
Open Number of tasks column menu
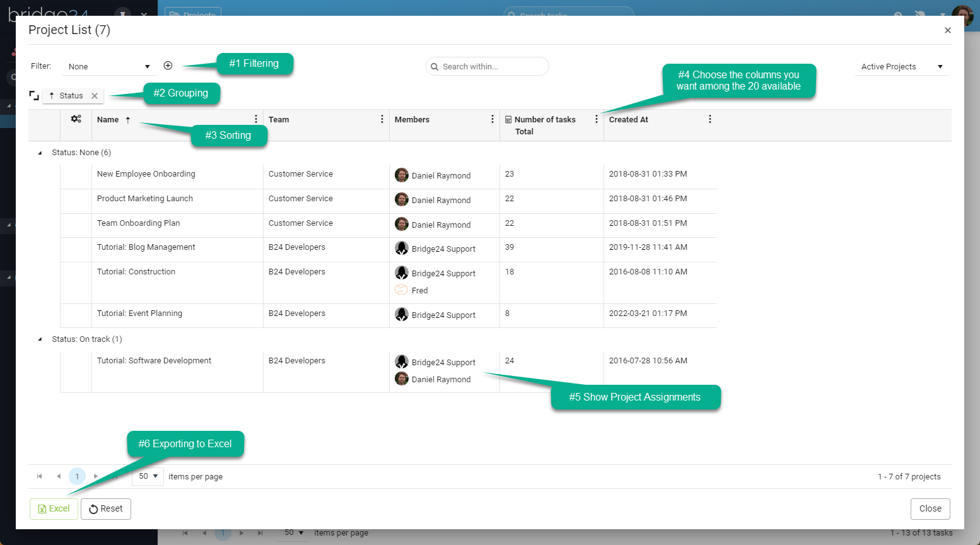click(x=596, y=119)
